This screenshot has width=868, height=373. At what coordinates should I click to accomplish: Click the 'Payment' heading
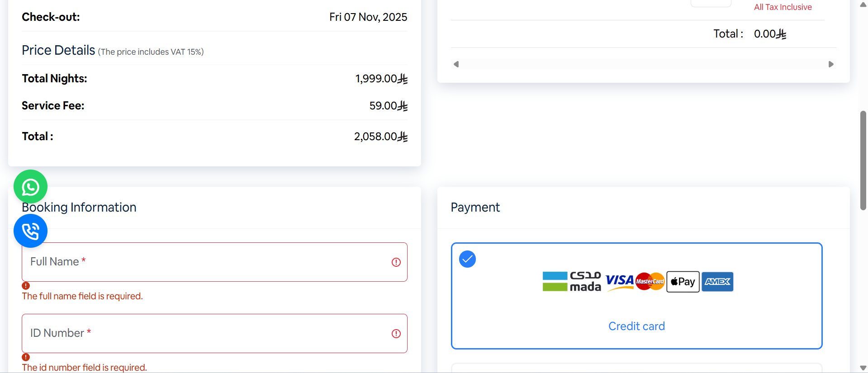click(475, 207)
